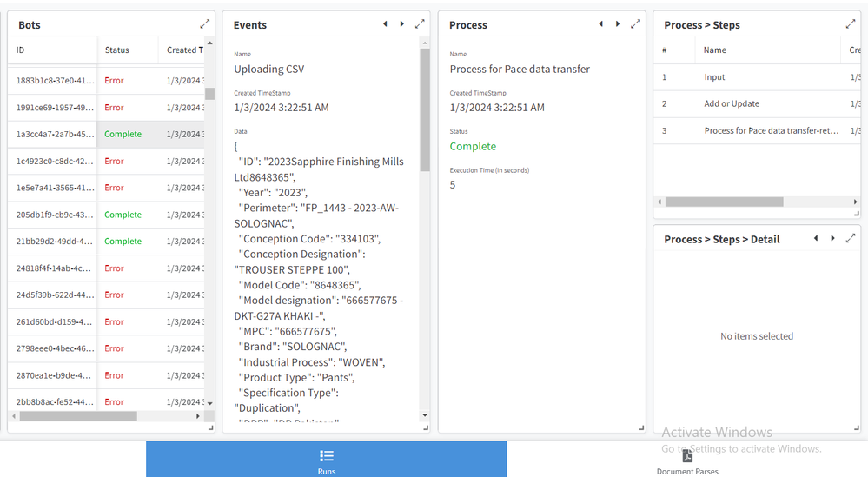Go to previous item in Events panel
Image resolution: width=868 pixels, height=477 pixels.
click(385, 23)
